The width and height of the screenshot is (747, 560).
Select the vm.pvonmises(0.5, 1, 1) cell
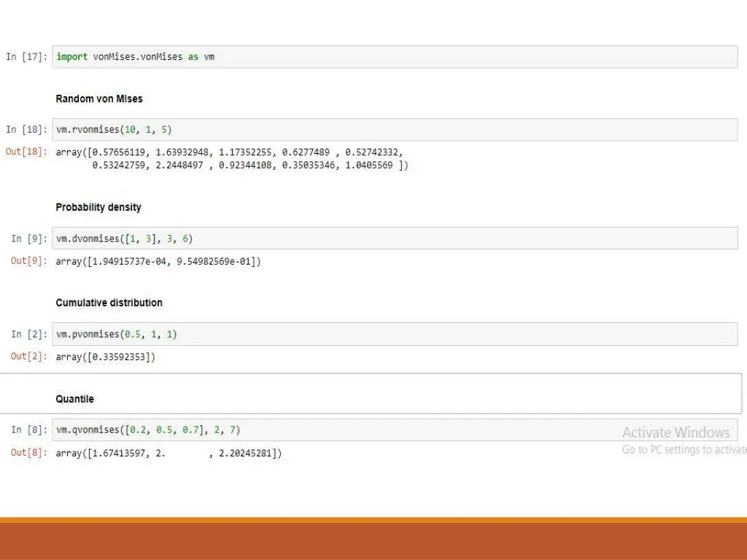click(x=395, y=334)
